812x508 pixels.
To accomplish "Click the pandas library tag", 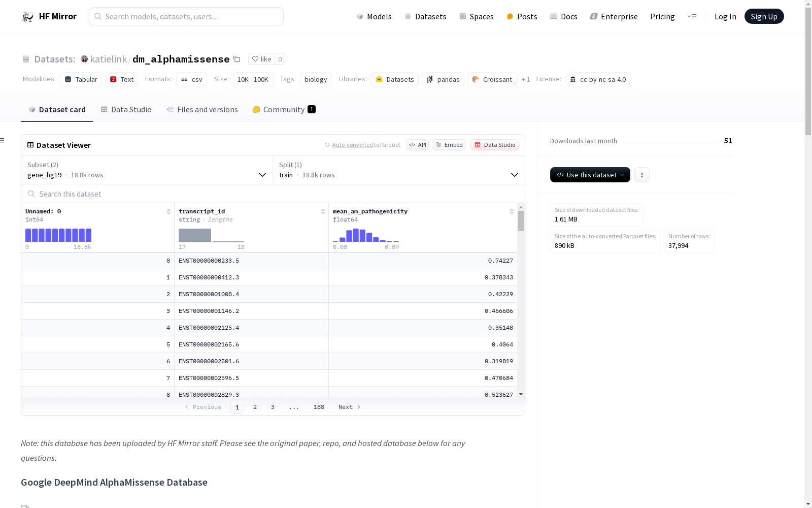I will tap(443, 79).
